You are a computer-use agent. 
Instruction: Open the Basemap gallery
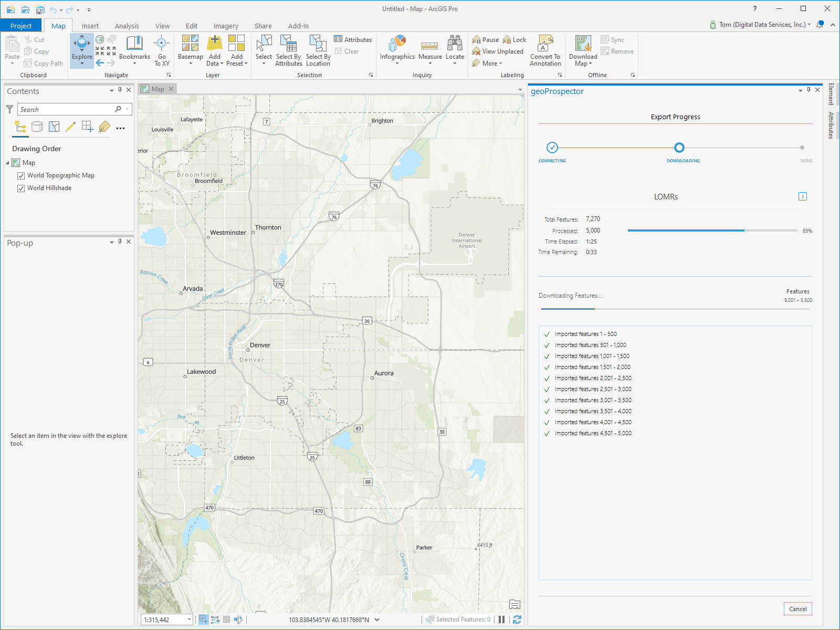[x=190, y=51]
